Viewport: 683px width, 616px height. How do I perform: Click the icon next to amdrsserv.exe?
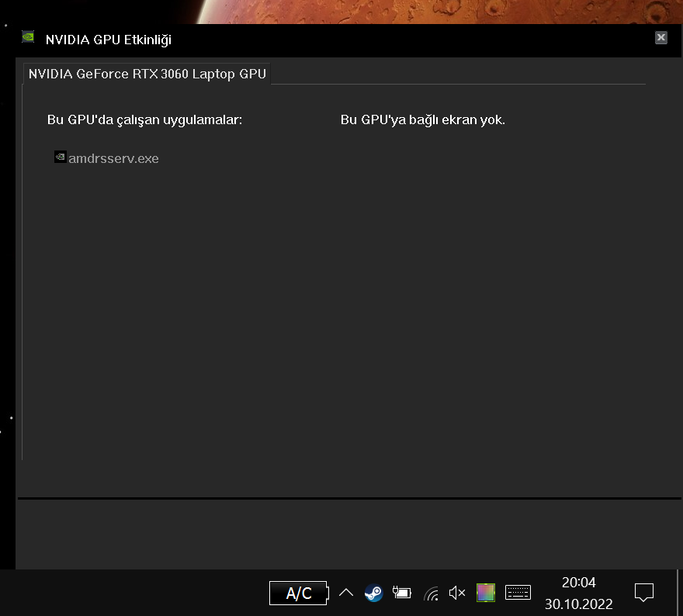tap(60, 157)
